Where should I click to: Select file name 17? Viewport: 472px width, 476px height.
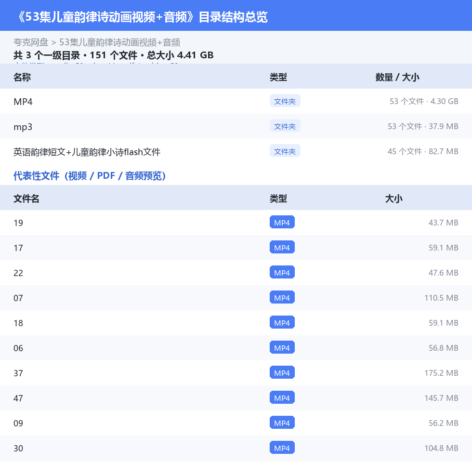click(18, 248)
